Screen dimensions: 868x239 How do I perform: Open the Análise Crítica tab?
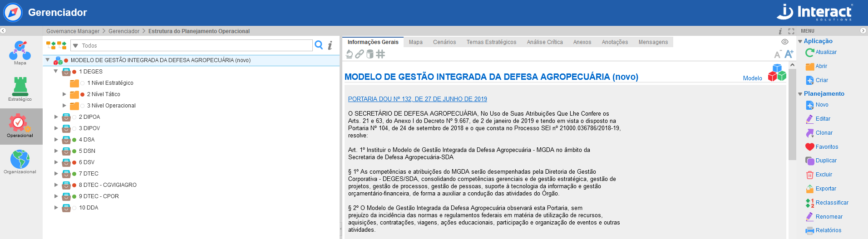point(545,42)
